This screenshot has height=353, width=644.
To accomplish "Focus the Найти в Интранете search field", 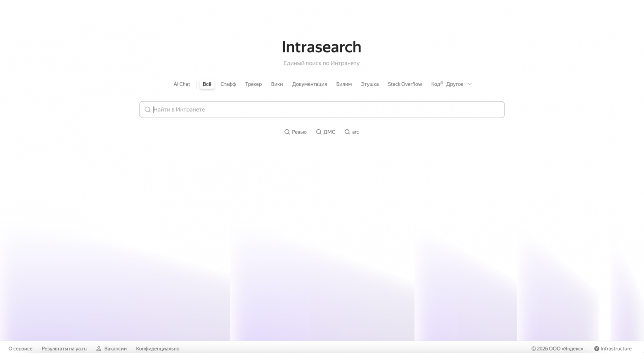I will point(322,110).
